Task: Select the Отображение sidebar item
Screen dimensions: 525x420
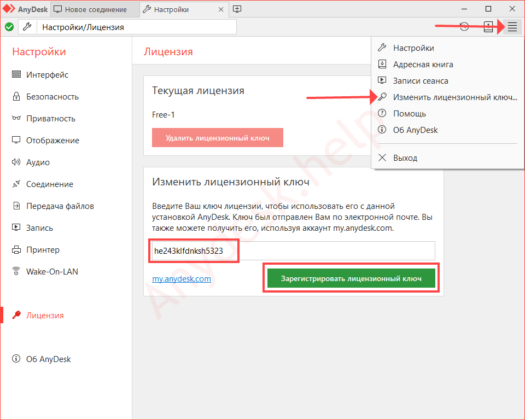Action: point(45,141)
